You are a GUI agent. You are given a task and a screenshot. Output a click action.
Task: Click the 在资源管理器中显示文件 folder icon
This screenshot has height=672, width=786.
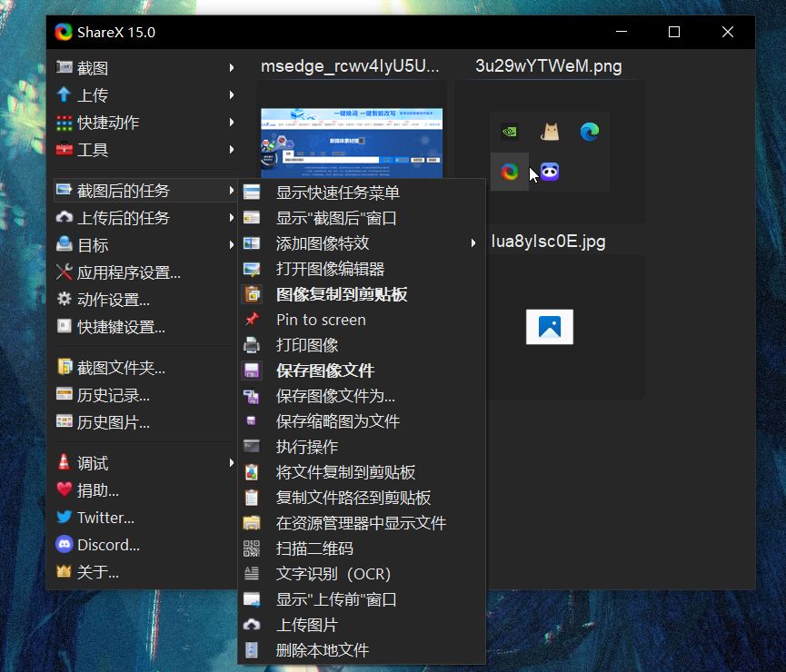(x=252, y=523)
